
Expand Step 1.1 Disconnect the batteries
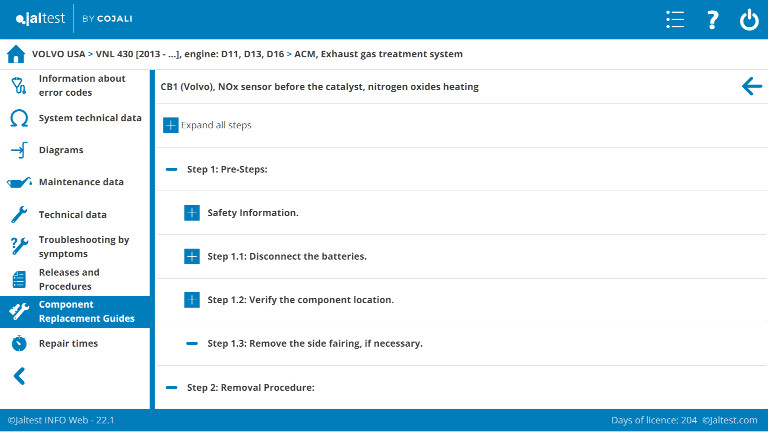(193, 257)
